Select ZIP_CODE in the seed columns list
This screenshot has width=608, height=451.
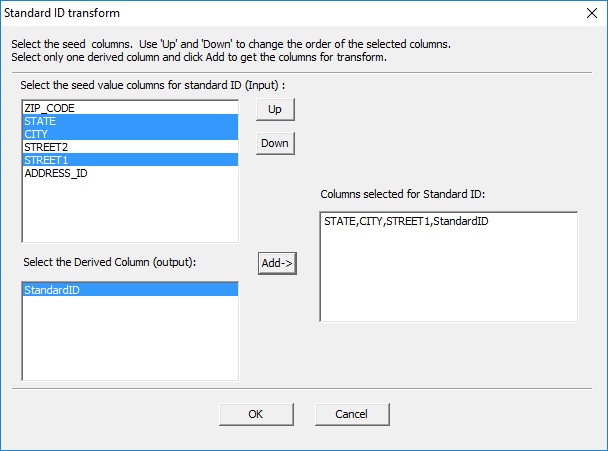[x=130, y=108]
